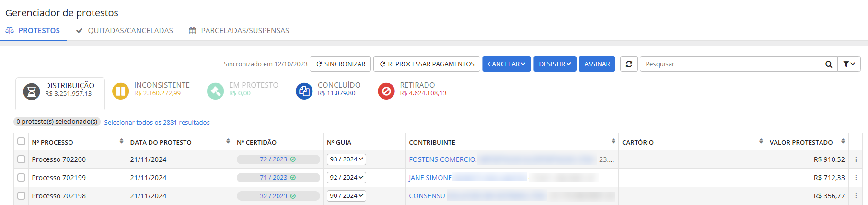Open the 93 / 2024 guia dropdown
868x205 pixels.
coord(346,159)
